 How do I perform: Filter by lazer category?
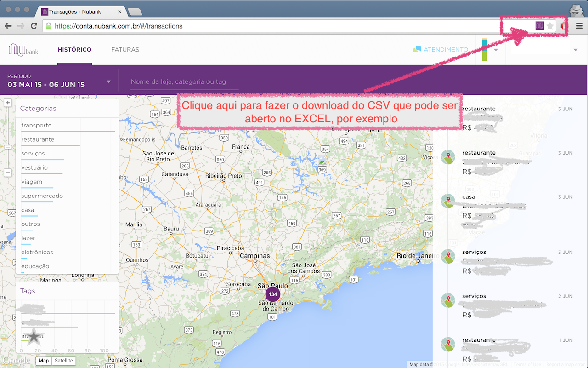tap(28, 238)
